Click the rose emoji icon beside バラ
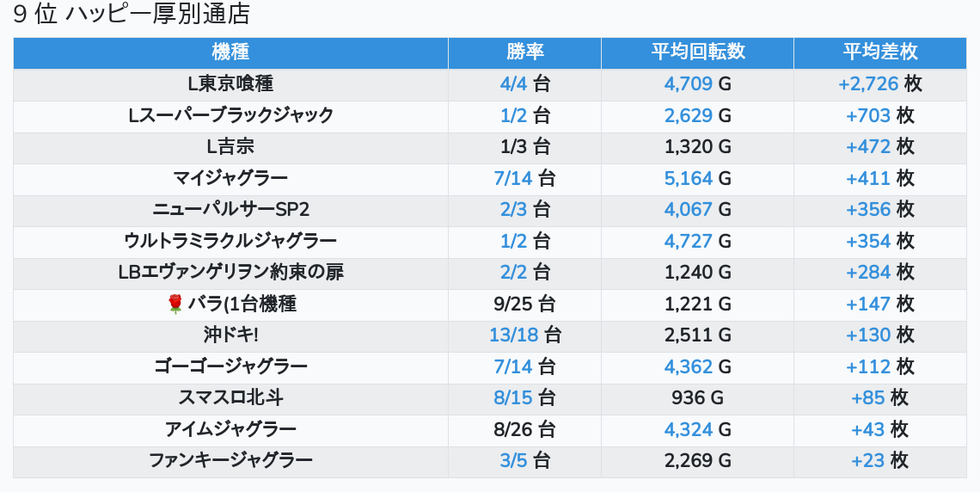This screenshot has width=980, height=492. 175,304
